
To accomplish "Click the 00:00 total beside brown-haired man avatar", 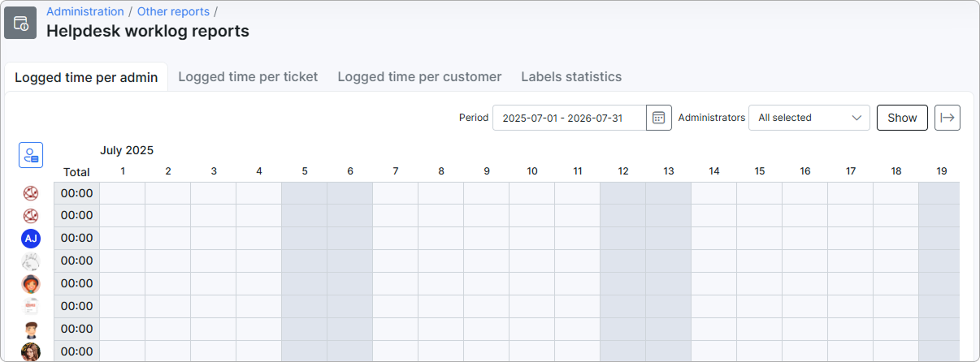I will click(x=77, y=330).
